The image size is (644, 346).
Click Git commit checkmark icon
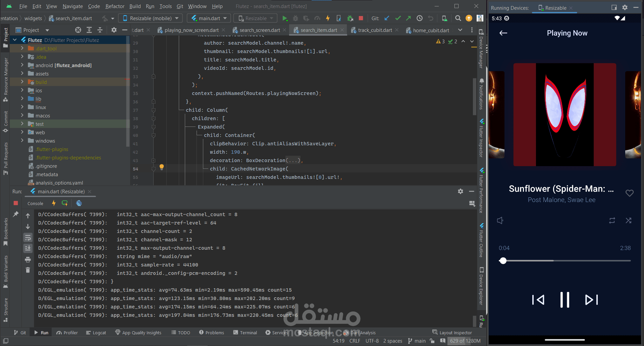[x=398, y=18]
